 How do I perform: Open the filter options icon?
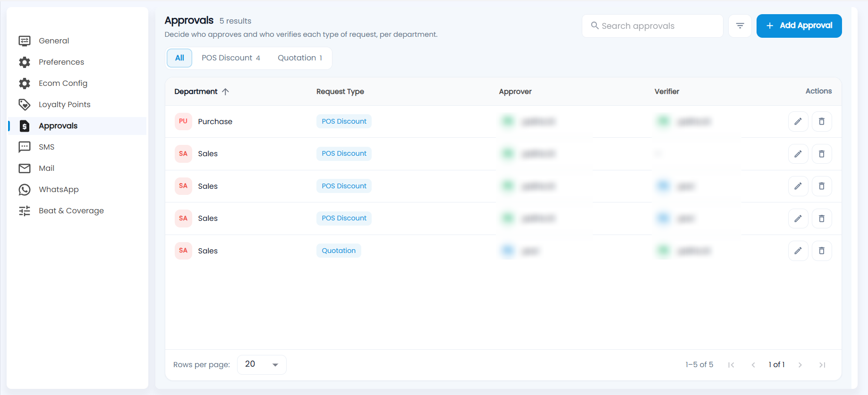740,26
